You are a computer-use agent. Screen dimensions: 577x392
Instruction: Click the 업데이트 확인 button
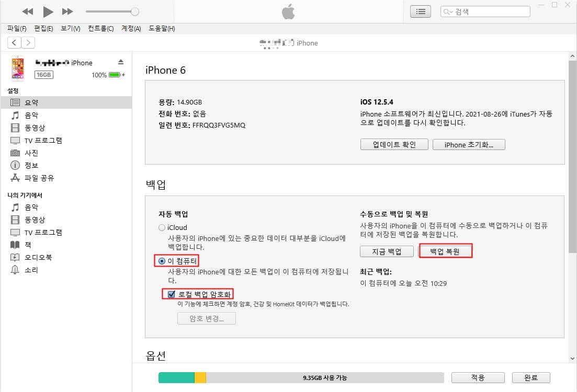click(x=394, y=145)
